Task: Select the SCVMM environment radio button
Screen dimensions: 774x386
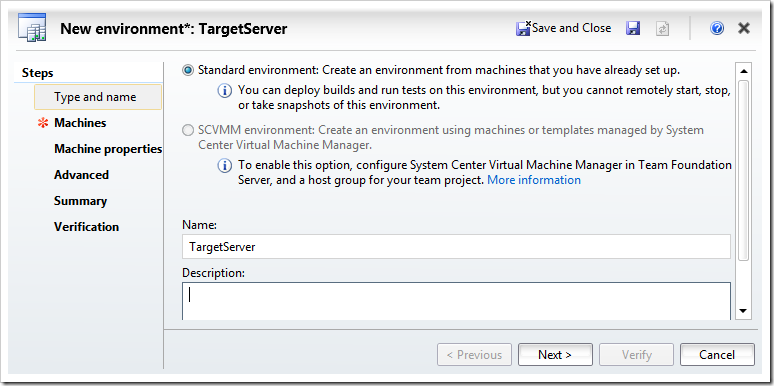Action: coord(188,131)
